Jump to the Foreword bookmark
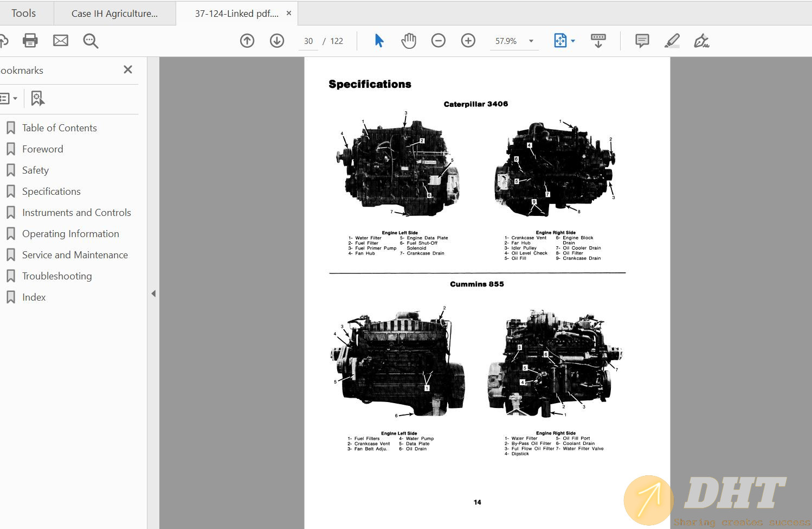Viewport: 812px width, 529px height. pyautogui.click(x=43, y=149)
